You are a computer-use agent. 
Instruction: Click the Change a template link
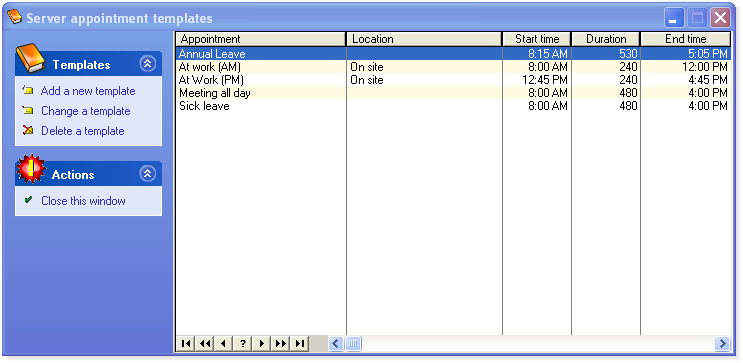(86, 111)
